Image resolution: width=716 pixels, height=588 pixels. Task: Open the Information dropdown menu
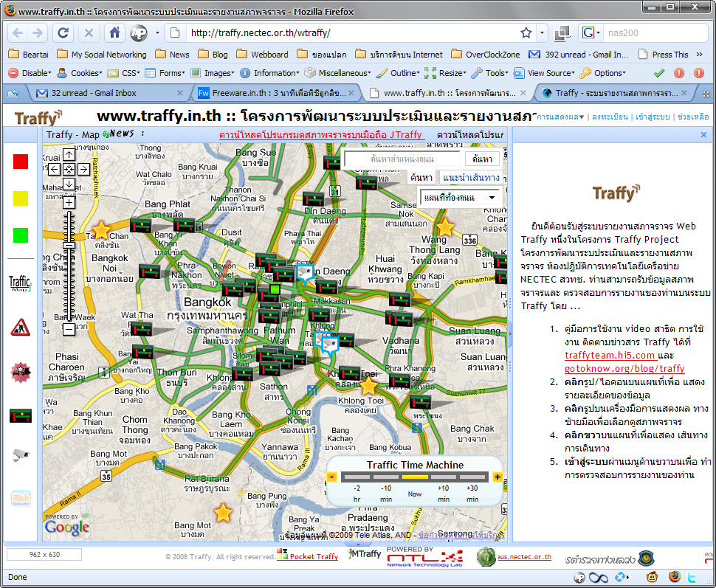(x=270, y=73)
